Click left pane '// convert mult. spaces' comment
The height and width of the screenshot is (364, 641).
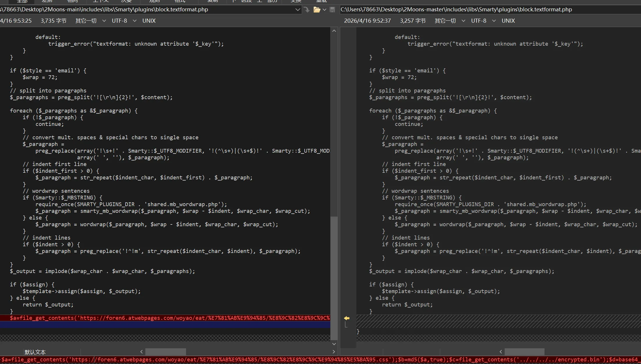(x=110, y=138)
